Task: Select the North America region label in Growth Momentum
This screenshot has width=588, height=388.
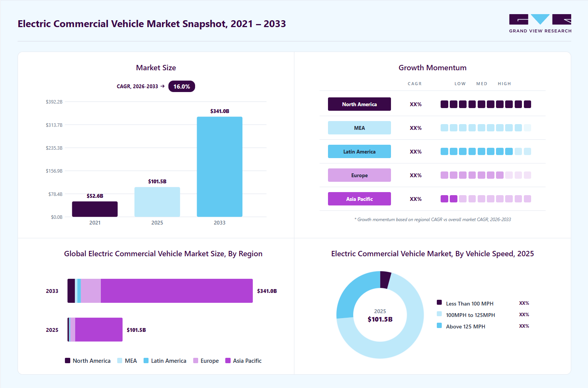Action: pyautogui.click(x=359, y=104)
